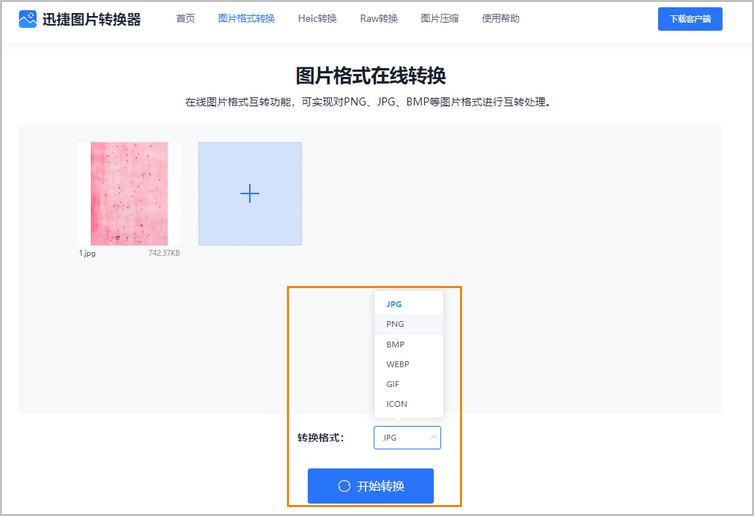Screen dimensions: 754x516
Task: Click the plus icon to add image
Action: point(250,194)
